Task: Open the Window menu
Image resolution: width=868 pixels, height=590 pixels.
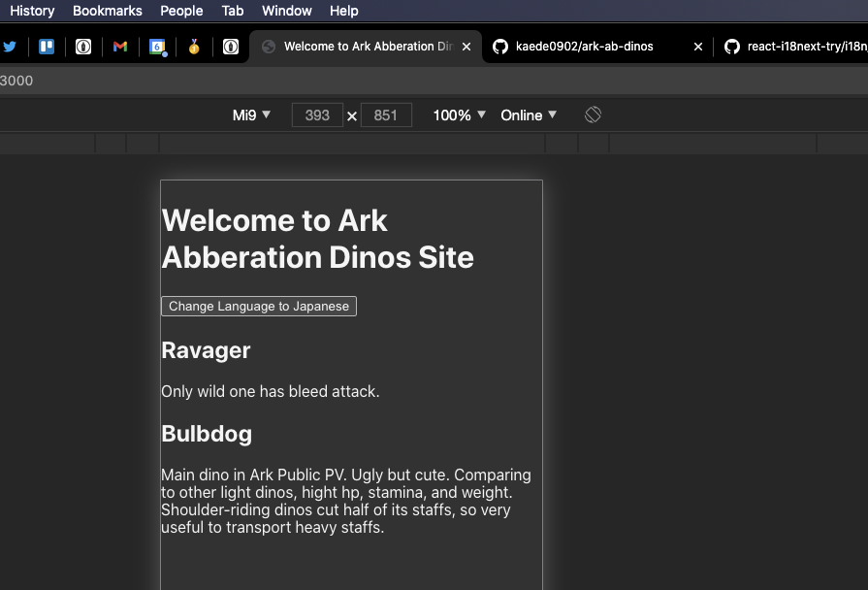Action: [x=286, y=11]
